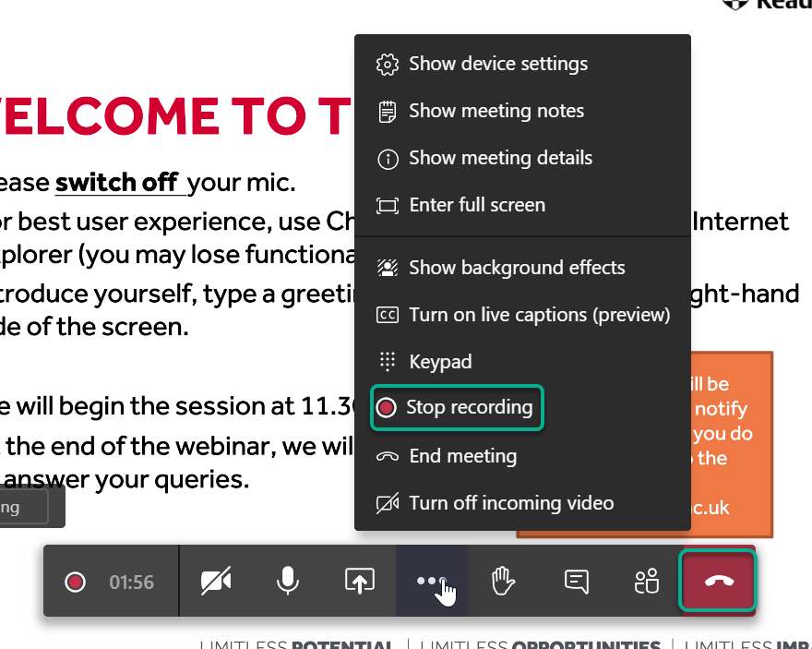This screenshot has height=649, width=812.
Task: Open Show device settings
Action: point(497,64)
